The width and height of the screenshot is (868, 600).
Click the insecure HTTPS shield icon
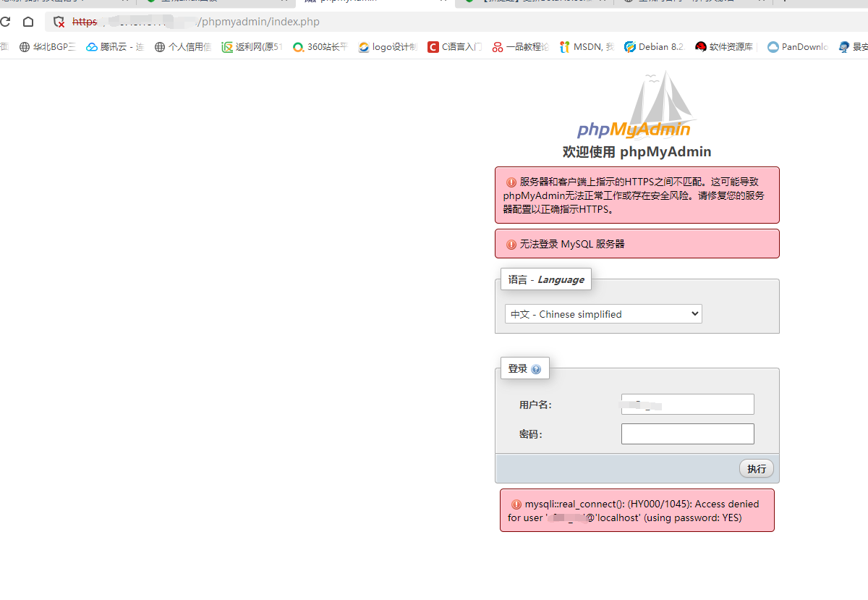point(59,22)
